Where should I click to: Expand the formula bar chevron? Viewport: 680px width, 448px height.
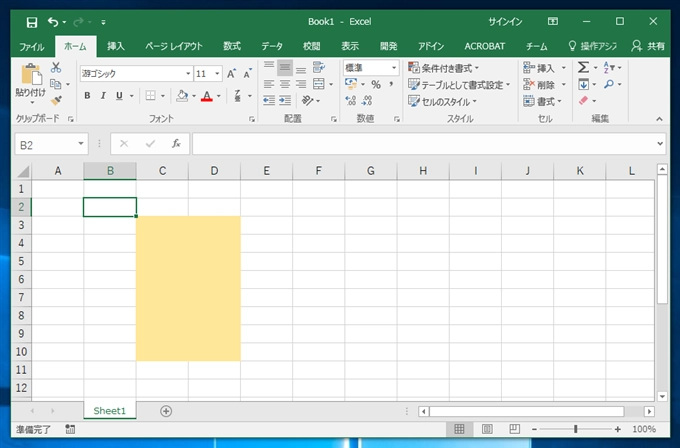pos(660,144)
